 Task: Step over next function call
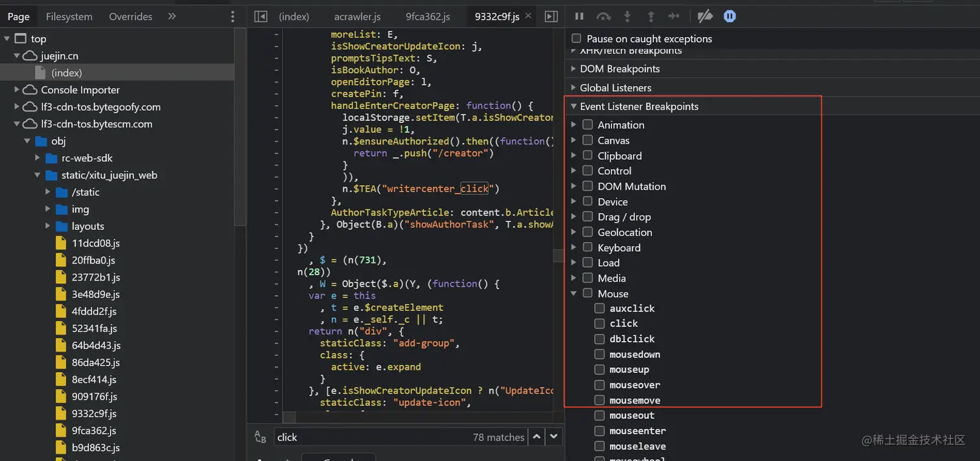[x=603, y=16]
